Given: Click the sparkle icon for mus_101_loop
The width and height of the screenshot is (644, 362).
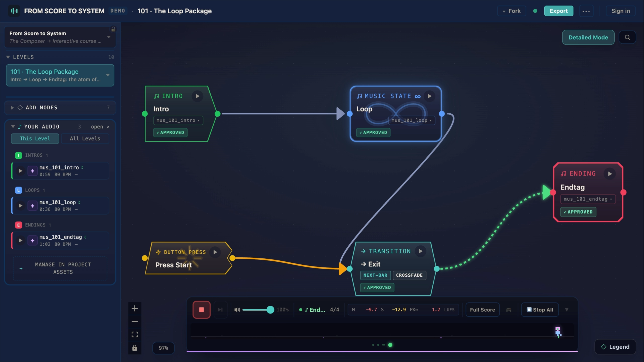Looking at the screenshot, I should 32,206.
